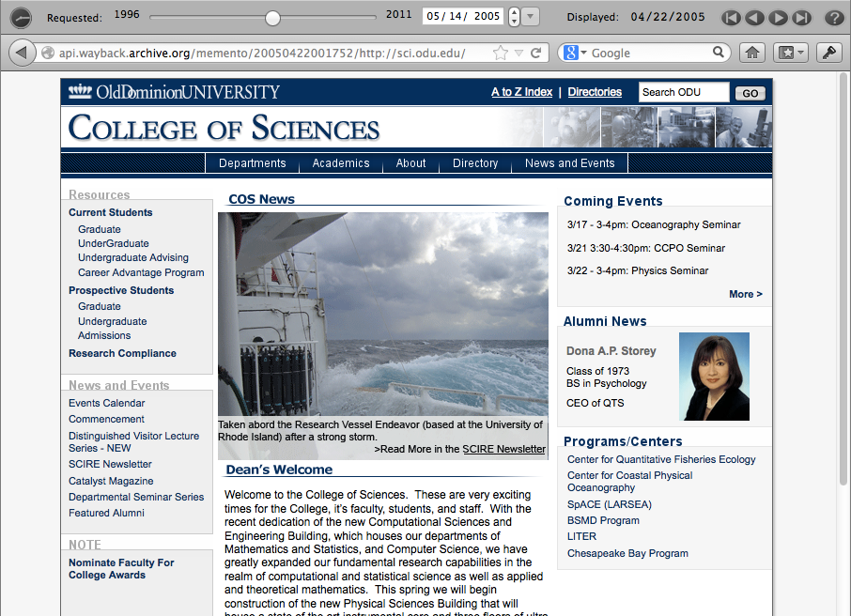Open the Center for Quantitative Fisheries Ecology link
The width and height of the screenshot is (851, 616).
point(661,460)
